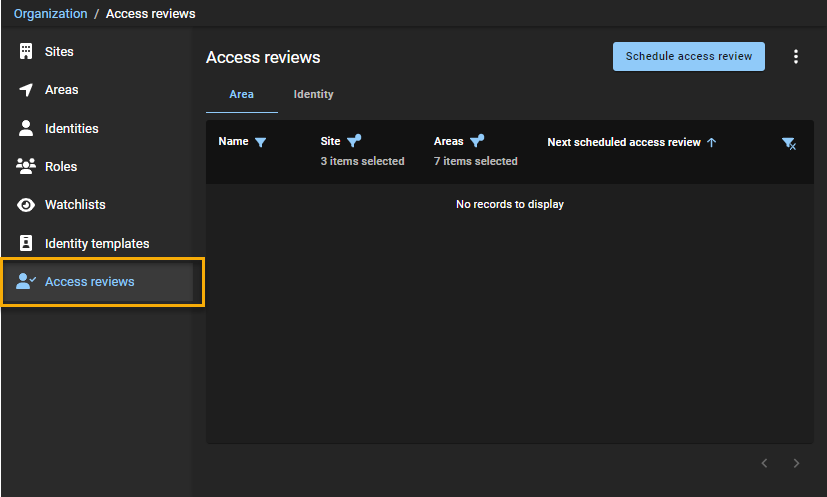Open Identity templates in the sidebar
The height and width of the screenshot is (497, 827).
pos(96,243)
